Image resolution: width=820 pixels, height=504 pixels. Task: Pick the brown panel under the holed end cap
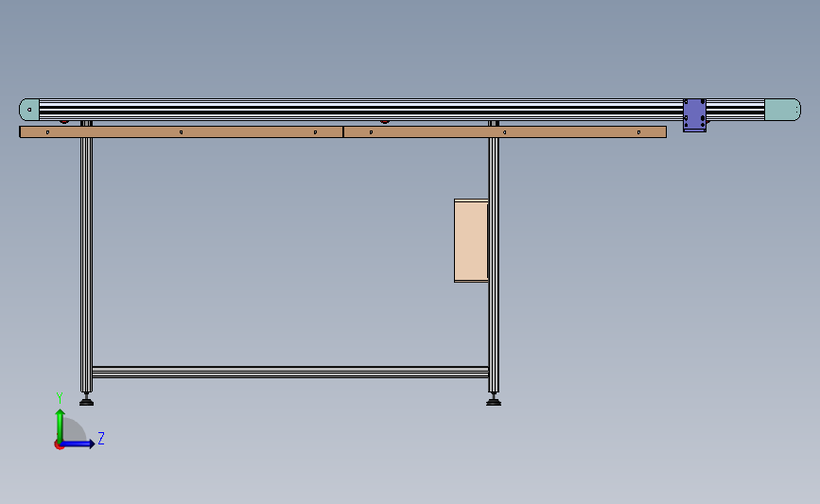pos(181,131)
